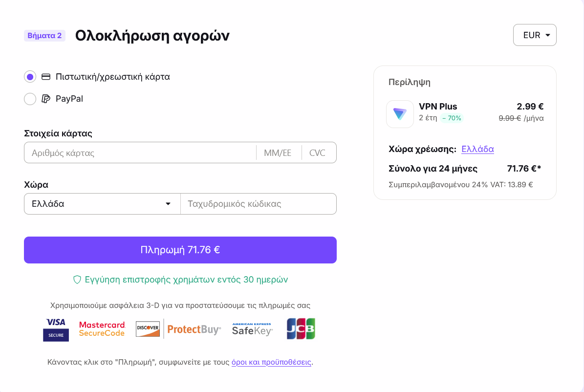Screen dimensions: 584x392
Task: Click the Πληρωμή 71.76 € pay button
Action: point(180,250)
